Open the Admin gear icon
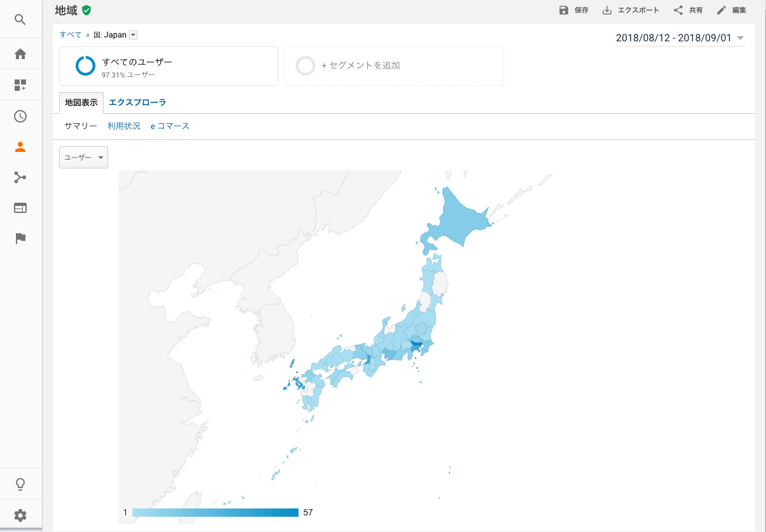This screenshot has height=532, width=766. tap(20, 515)
